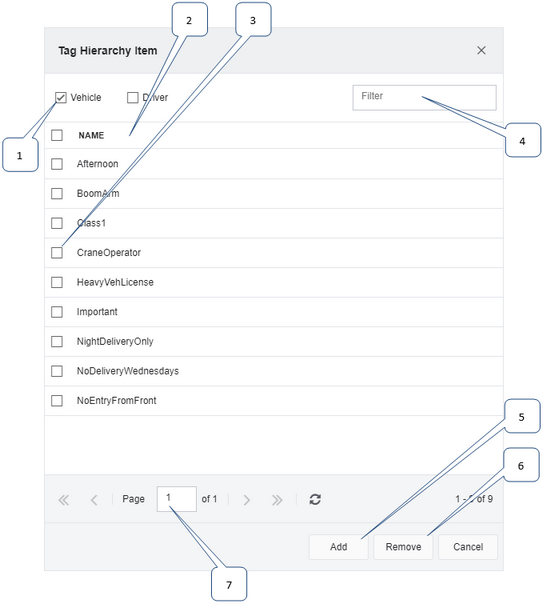Check the NoEntryFromFront checkbox
The width and height of the screenshot is (543, 604).
point(57,401)
